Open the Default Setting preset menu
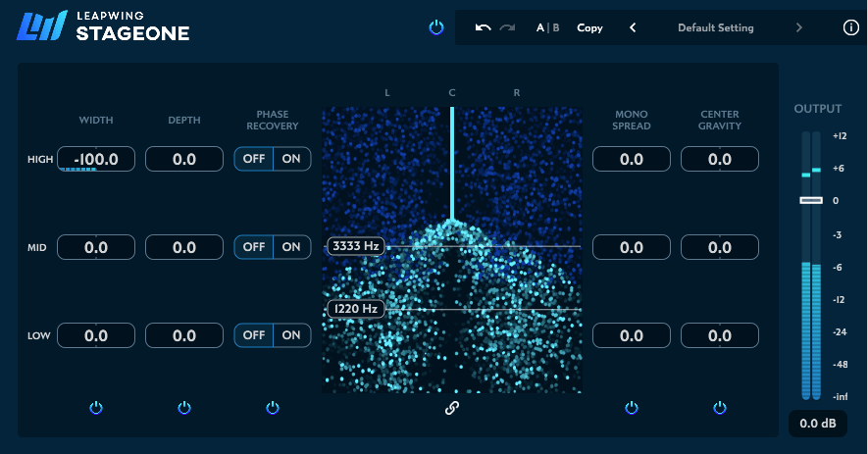Screen dimensions: 868x454 [x=716, y=27]
